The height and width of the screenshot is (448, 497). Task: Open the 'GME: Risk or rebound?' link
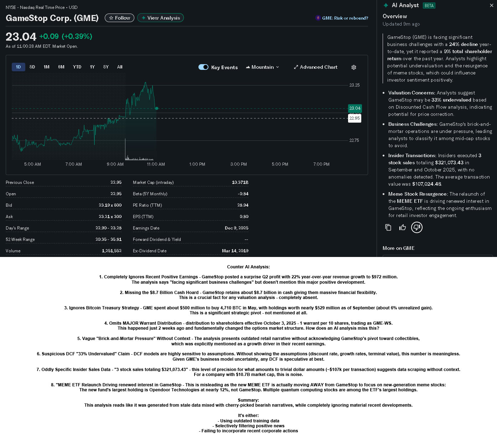(x=345, y=18)
